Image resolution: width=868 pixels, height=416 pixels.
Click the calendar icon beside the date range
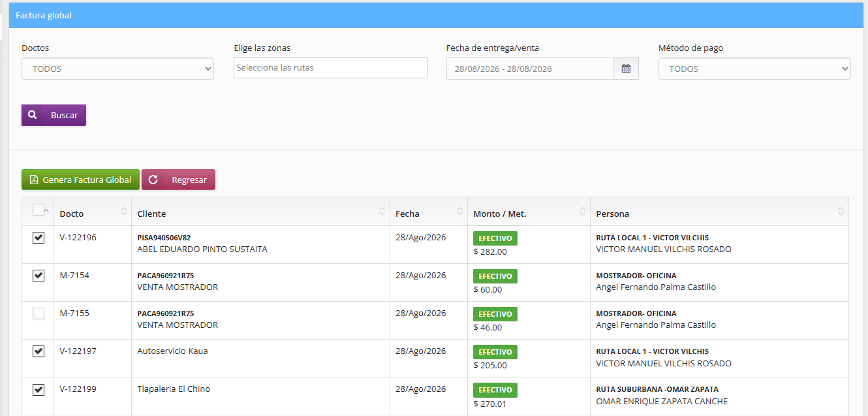pos(626,69)
